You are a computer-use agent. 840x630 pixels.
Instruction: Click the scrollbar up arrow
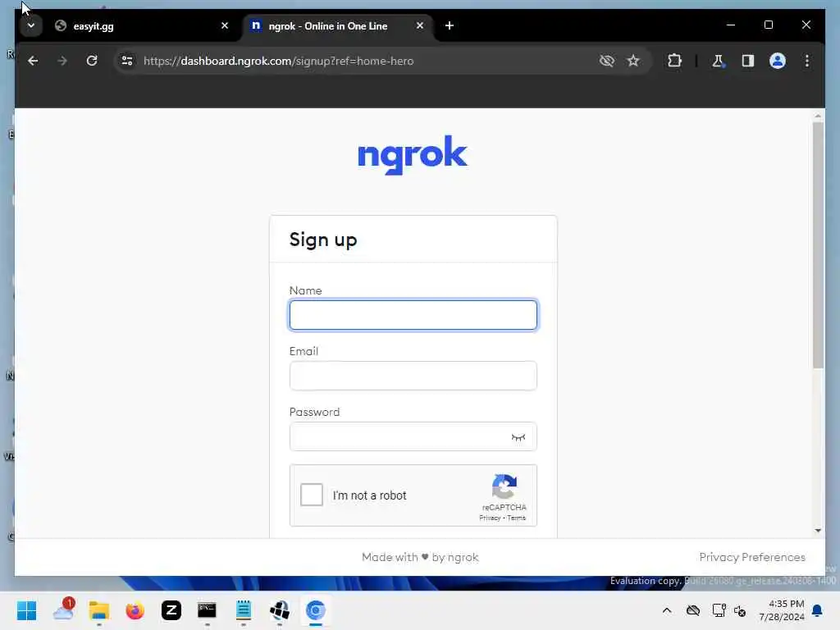point(818,116)
